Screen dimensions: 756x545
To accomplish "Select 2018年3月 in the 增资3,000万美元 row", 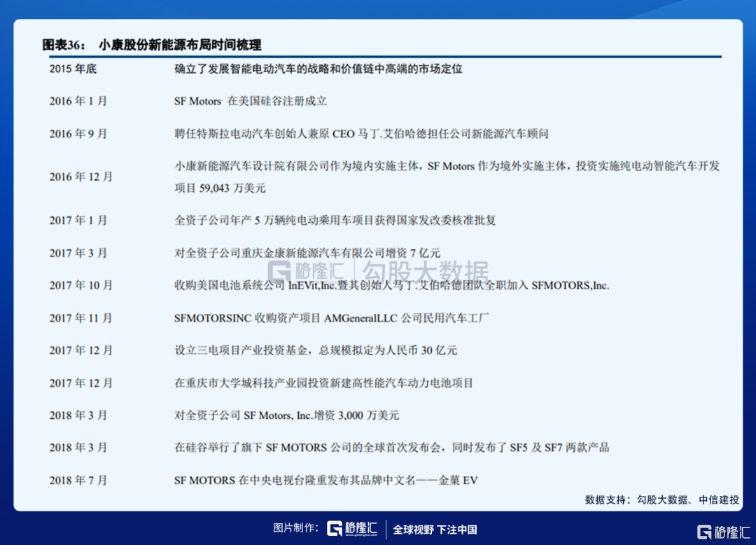I will click(x=78, y=415).
